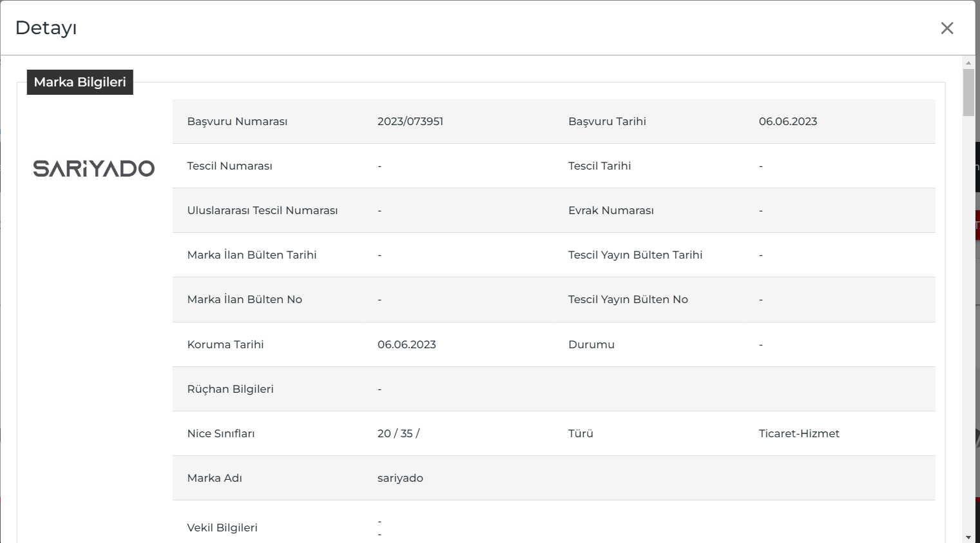The width and height of the screenshot is (980, 543).
Task: Click application number 2023/073951
Action: pyautogui.click(x=410, y=121)
